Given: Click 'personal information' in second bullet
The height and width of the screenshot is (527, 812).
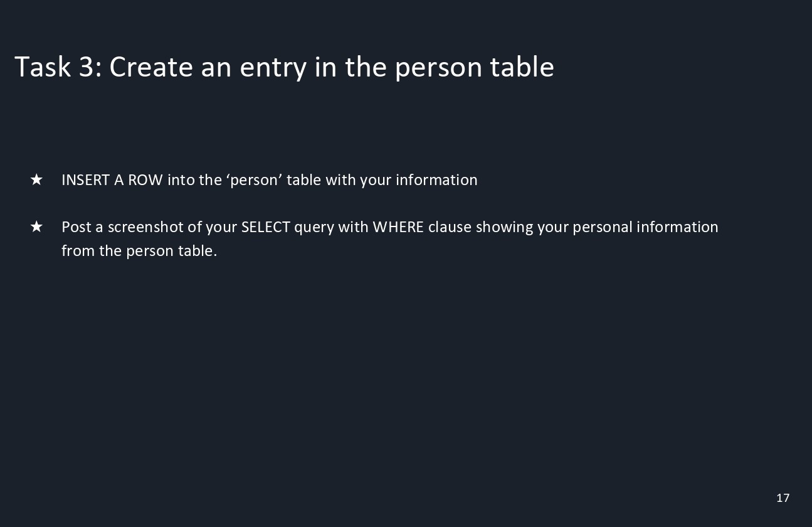Looking at the screenshot, I should (x=645, y=227).
